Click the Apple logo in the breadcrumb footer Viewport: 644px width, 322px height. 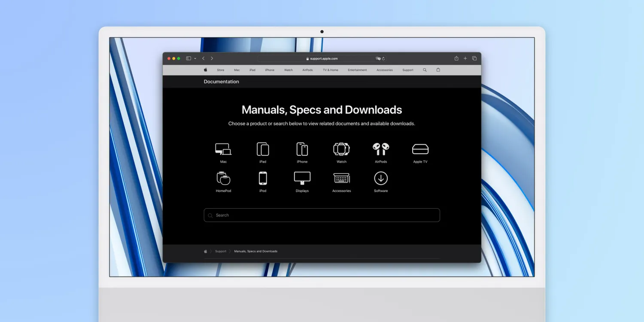point(206,251)
